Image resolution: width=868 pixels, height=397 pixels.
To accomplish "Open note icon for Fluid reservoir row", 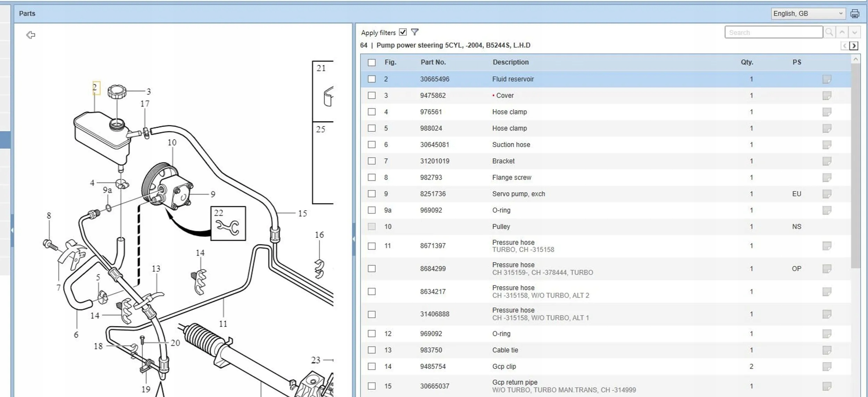I will 827,79.
